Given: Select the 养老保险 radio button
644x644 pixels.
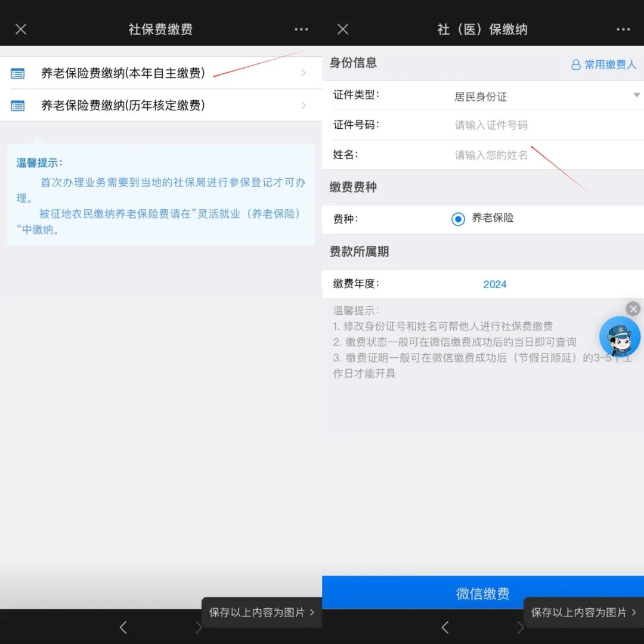Looking at the screenshot, I should [457, 219].
